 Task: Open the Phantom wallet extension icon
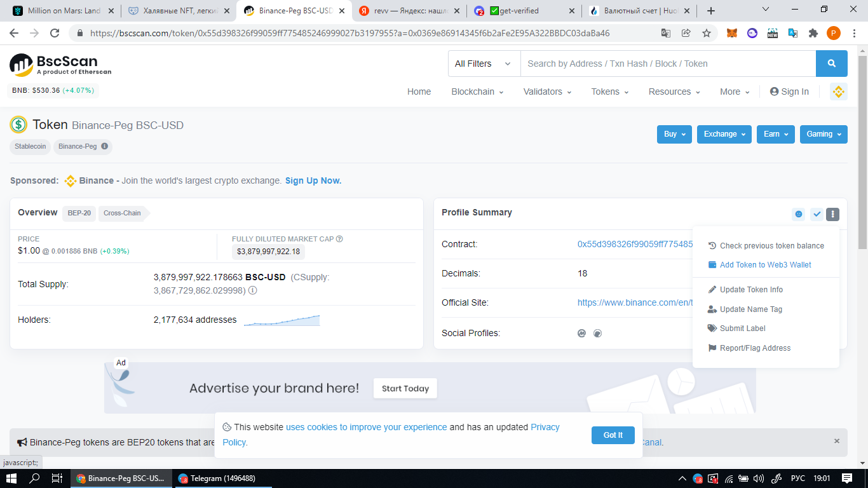[x=752, y=33]
